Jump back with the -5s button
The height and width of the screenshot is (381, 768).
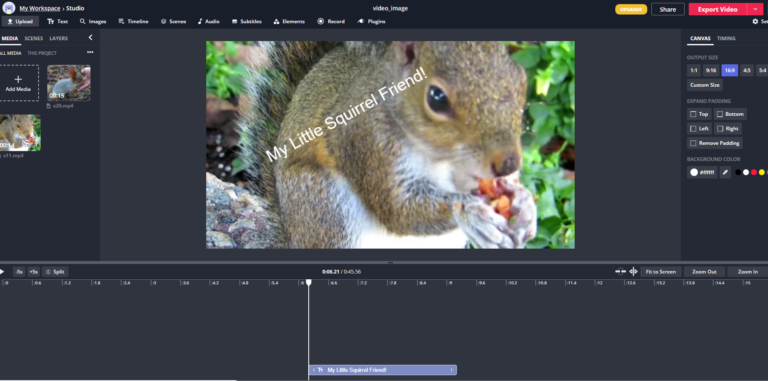click(19, 272)
